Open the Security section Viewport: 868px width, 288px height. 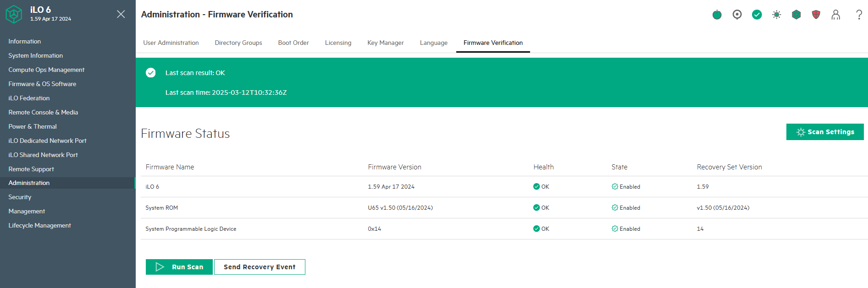click(x=20, y=197)
